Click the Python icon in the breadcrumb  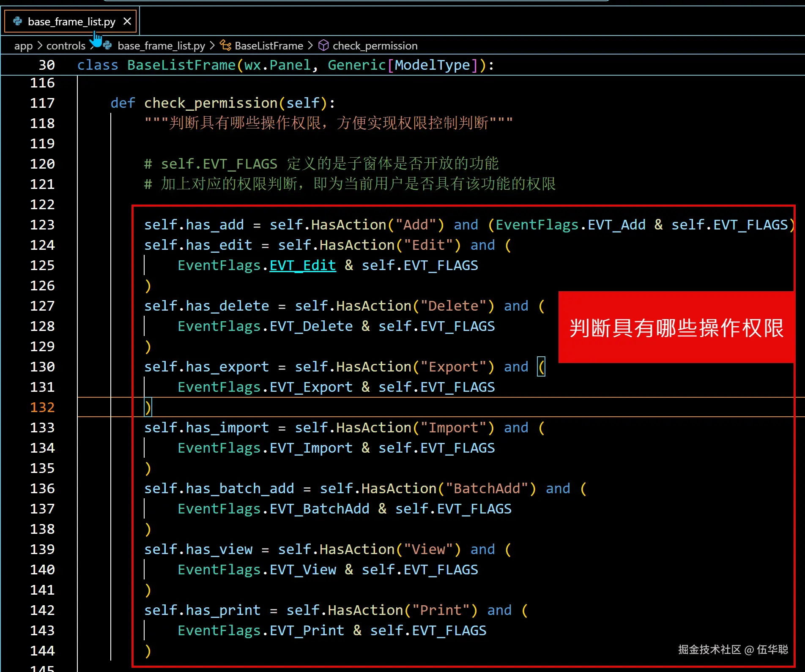click(108, 46)
